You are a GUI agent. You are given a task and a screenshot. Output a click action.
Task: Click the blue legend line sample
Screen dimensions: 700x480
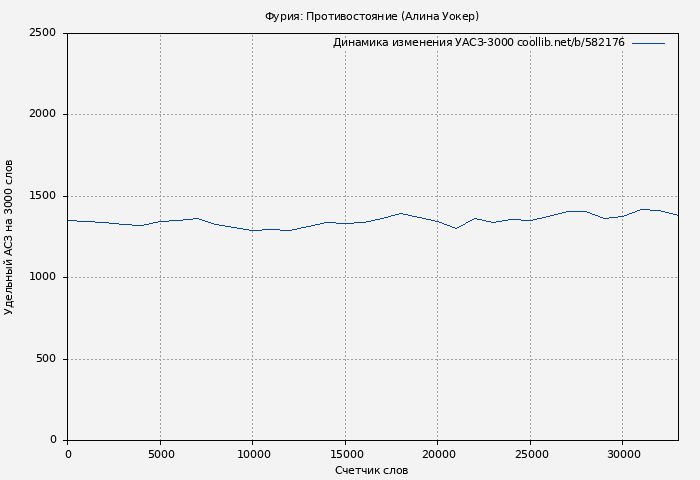(648, 43)
